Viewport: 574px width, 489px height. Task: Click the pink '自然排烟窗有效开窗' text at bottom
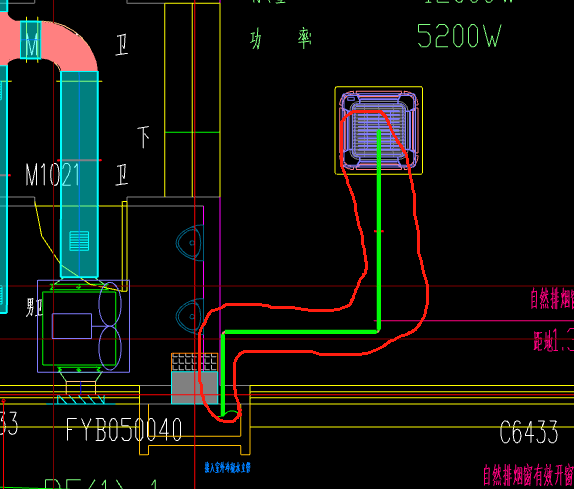pyautogui.click(x=528, y=474)
